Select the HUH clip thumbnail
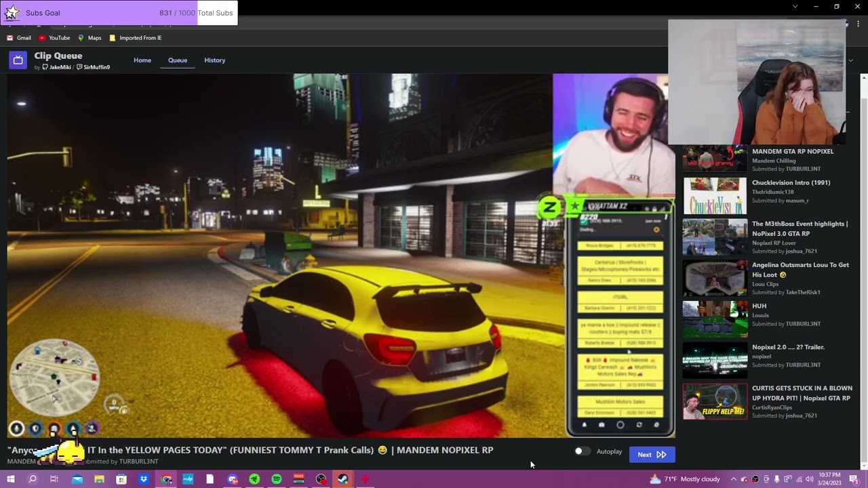 [715, 319]
